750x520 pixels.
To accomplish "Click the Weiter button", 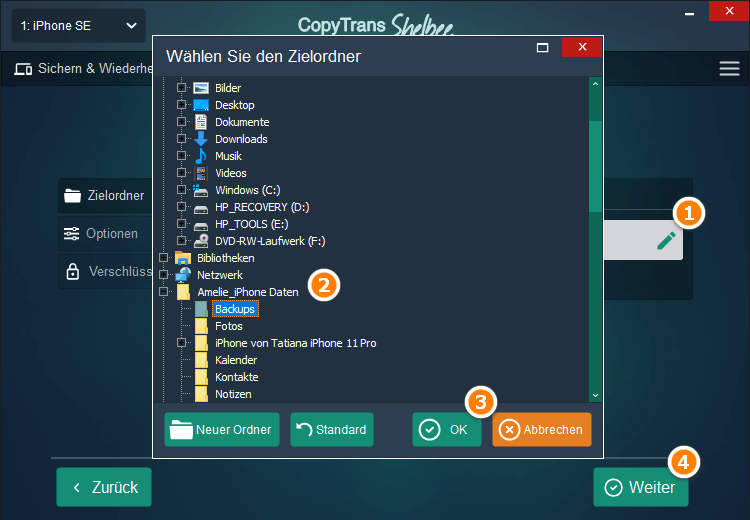I will coord(640,487).
